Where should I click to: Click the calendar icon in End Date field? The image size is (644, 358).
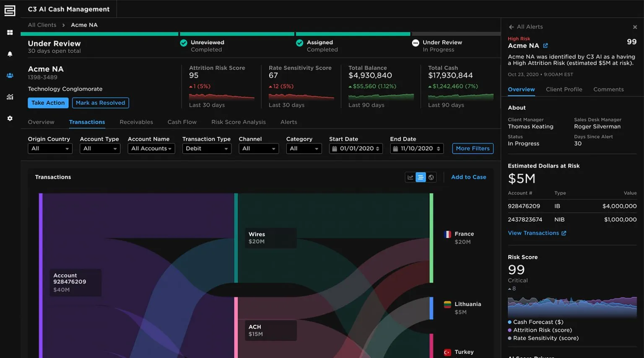[395, 149]
